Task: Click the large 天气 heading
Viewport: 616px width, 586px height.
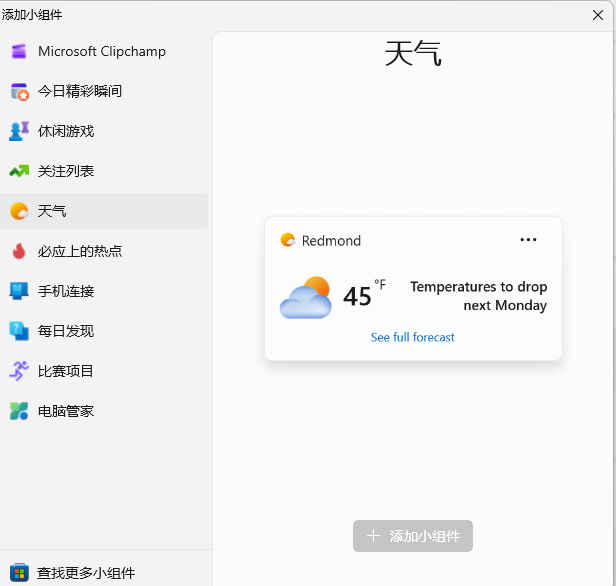Action: coord(413,53)
